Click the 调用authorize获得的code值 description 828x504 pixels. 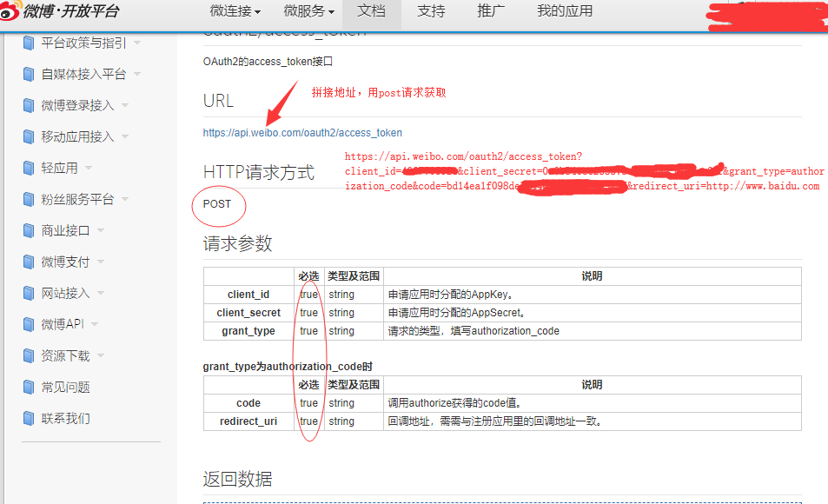[x=455, y=403]
